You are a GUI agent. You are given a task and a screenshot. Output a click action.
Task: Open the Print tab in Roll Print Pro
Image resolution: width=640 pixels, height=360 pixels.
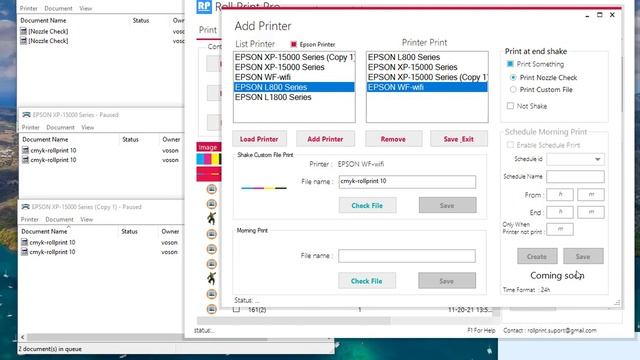coord(208,30)
